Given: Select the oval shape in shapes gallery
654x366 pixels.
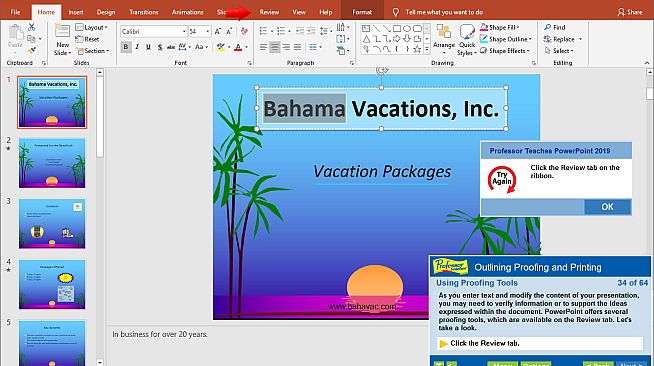Looking at the screenshot, I should [x=407, y=28].
